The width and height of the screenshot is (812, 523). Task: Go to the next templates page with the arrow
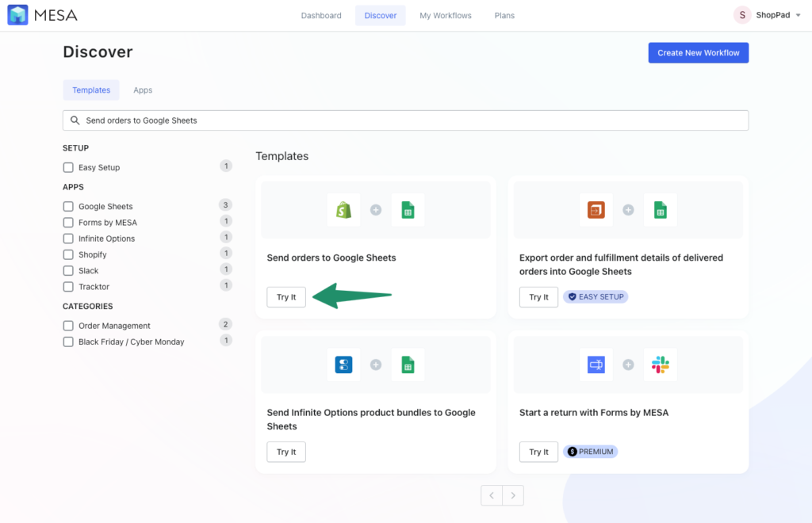pyautogui.click(x=513, y=494)
